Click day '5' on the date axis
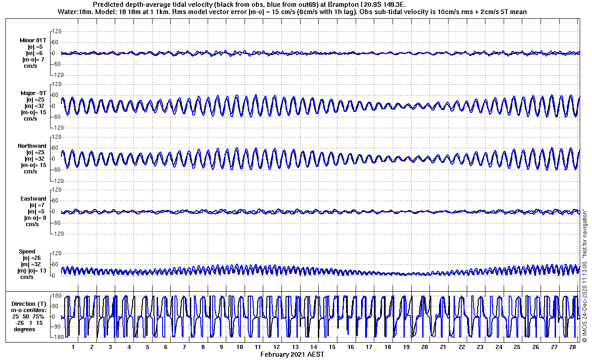Screen dimensions: 592x364 147,347
